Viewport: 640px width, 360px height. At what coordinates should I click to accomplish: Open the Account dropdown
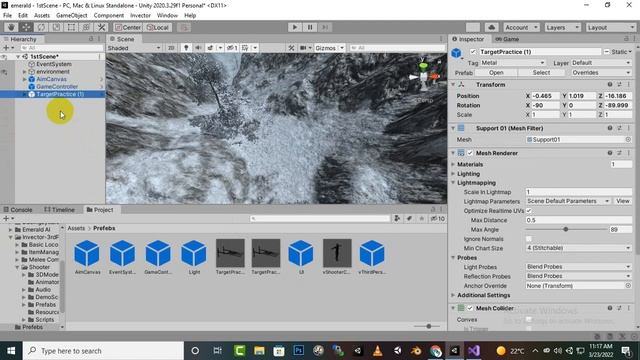(x=521, y=27)
